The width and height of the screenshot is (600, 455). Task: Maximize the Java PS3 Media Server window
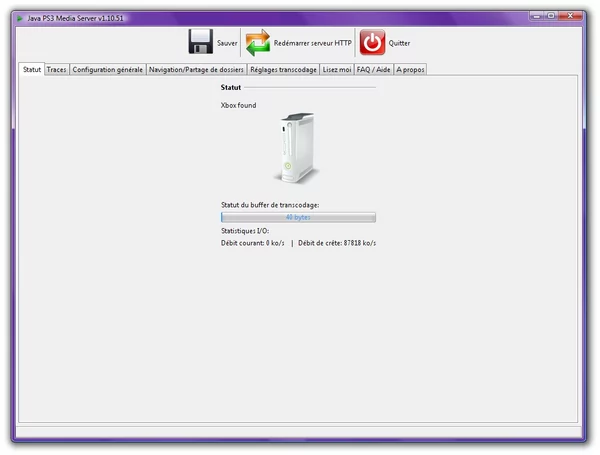coord(551,16)
